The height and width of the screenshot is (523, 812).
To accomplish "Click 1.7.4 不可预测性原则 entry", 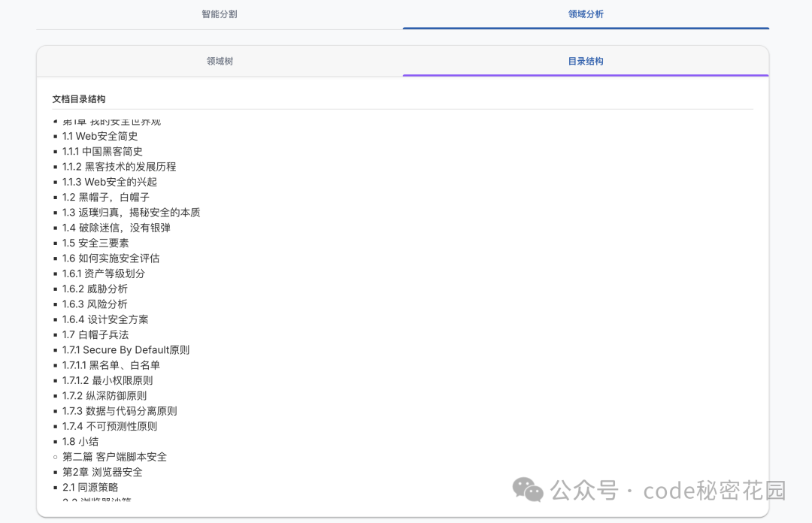I will (x=110, y=426).
